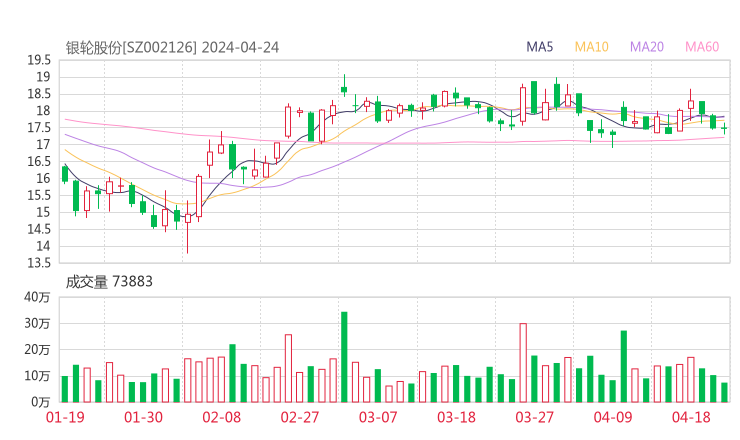Select the 04-09 date label
740x440 pixels.
pos(613,417)
